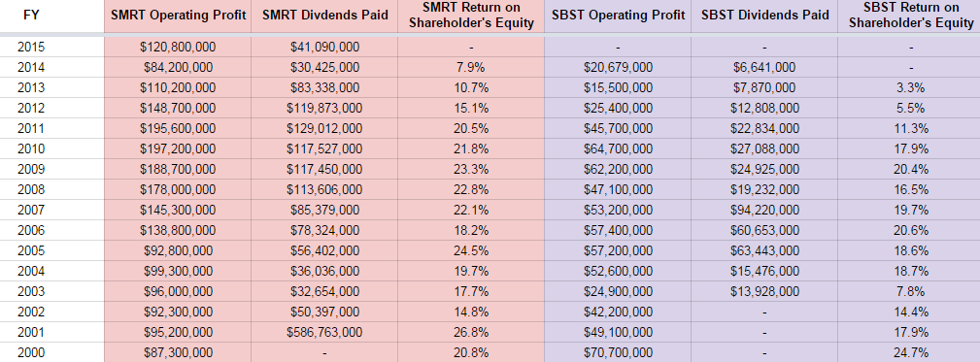
Task: Select the 24.5% cell
Action: [471, 251]
